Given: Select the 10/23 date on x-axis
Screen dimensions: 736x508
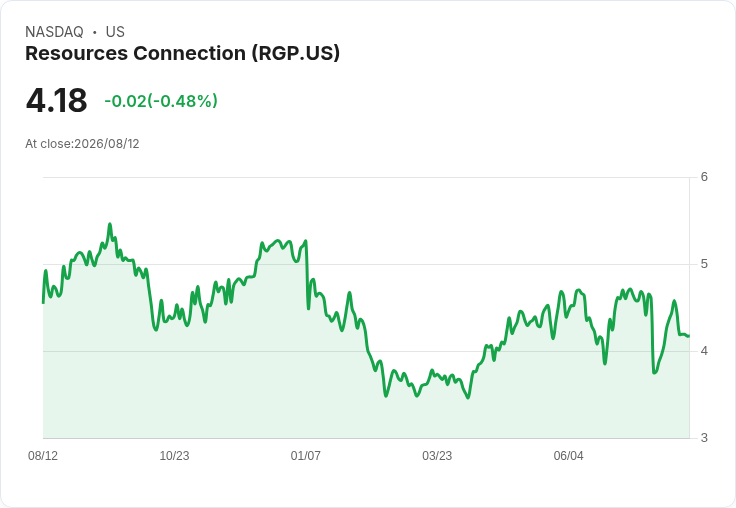Looking at the screenshot, I should click(174, 456).
